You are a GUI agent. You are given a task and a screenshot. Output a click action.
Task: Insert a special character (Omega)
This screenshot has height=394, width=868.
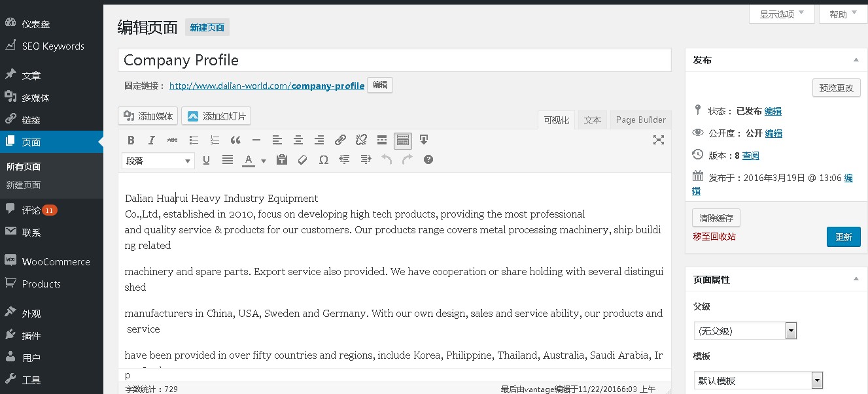tap(323, 159)
